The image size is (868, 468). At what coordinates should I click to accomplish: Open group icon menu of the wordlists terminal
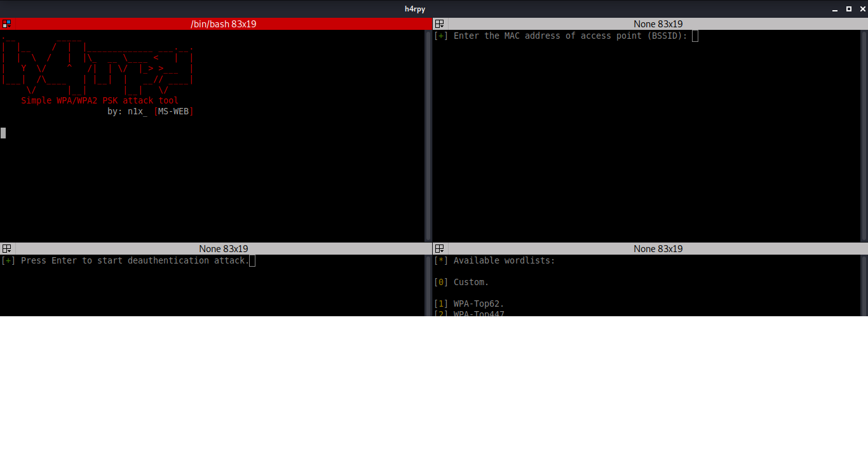439,249
